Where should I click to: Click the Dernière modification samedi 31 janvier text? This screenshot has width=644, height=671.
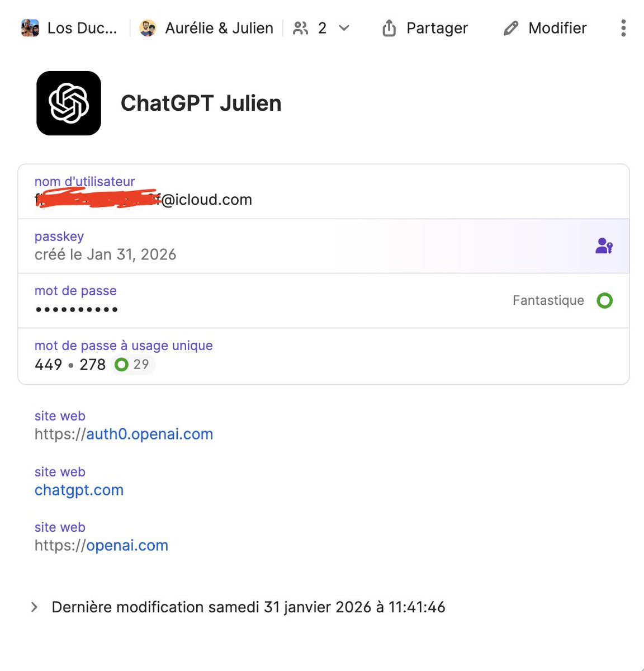pyautogui.click(x=248, y=607)
